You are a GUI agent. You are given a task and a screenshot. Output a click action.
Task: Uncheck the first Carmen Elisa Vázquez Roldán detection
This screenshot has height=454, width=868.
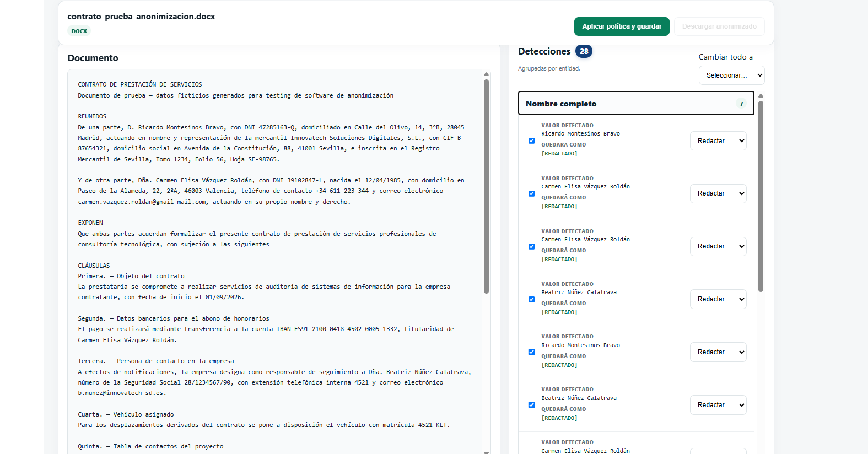532,194
